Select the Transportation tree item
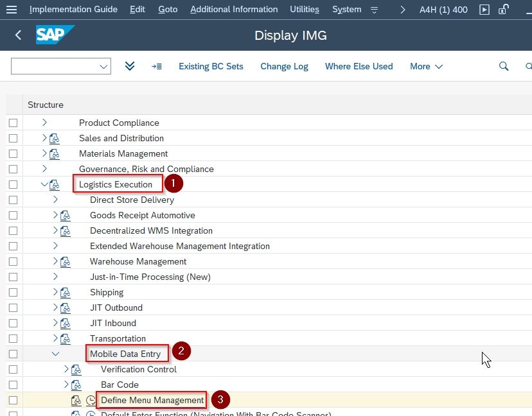The height and width of the screenshot is (416, 532). [x=118, y=339]
